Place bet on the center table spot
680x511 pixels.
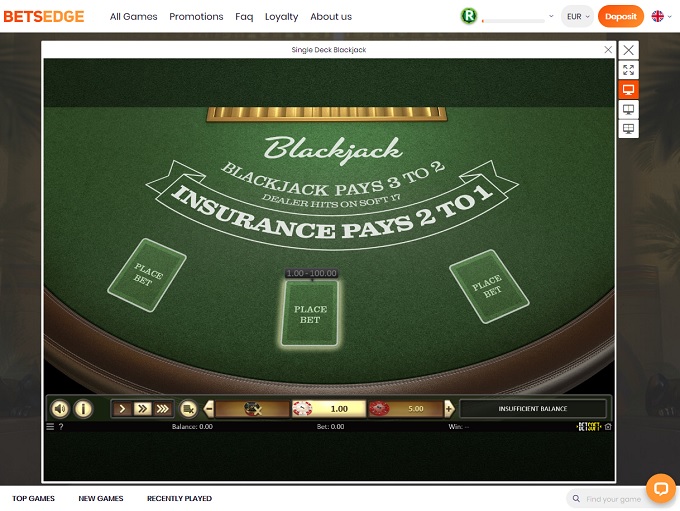coord(310,314)
